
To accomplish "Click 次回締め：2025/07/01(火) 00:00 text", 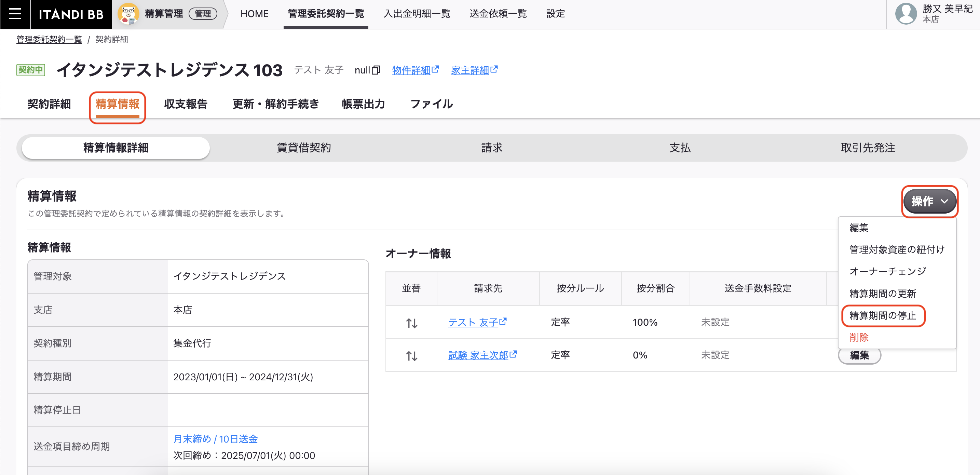I will (244, 456).
